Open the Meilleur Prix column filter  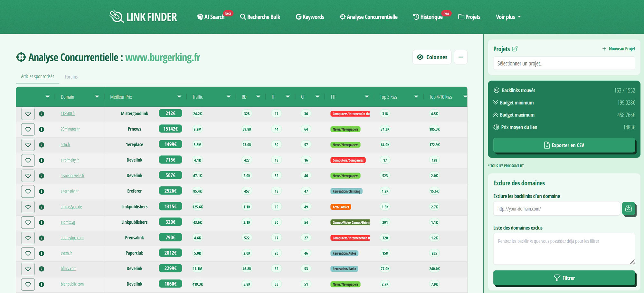tap(179, 97)
